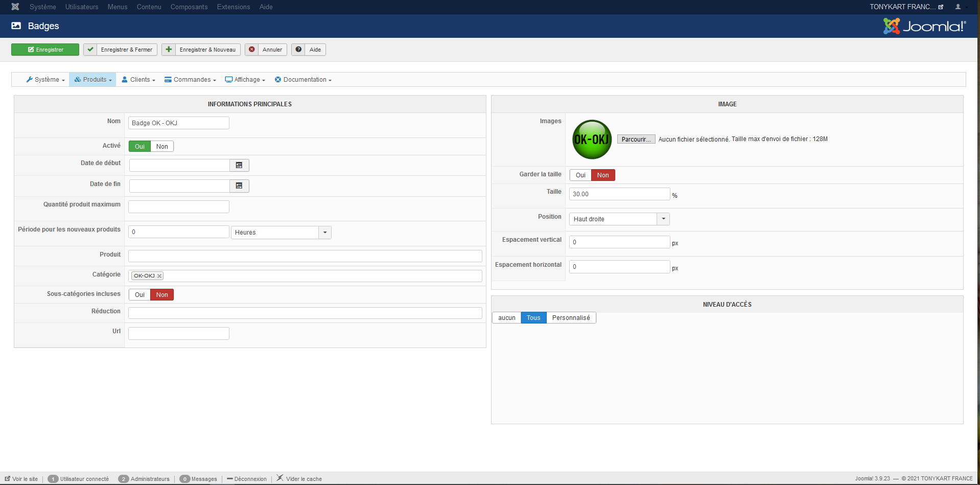The image size is (980, 485).
Task: Click the Badges header image icon
Action: click(16, 26)
